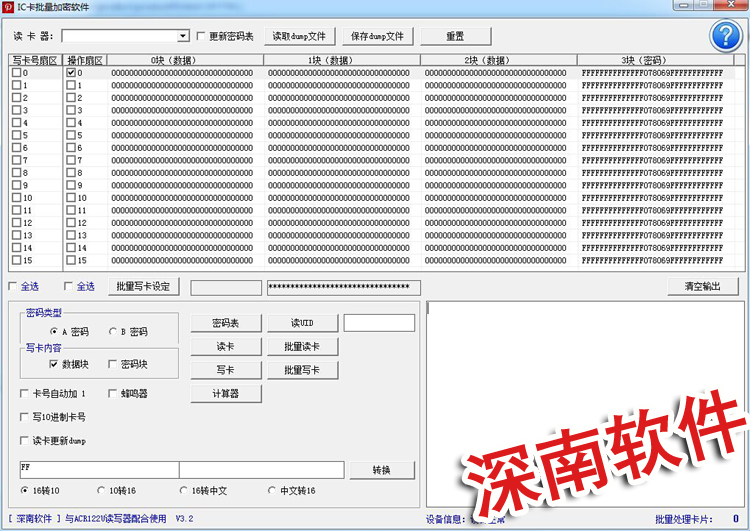Toggle the 密码块 checkbox

click(112, 365)
